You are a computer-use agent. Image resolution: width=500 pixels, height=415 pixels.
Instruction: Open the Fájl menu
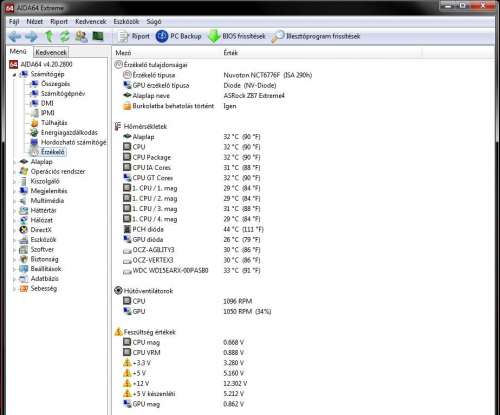click(x=14, y=22)
